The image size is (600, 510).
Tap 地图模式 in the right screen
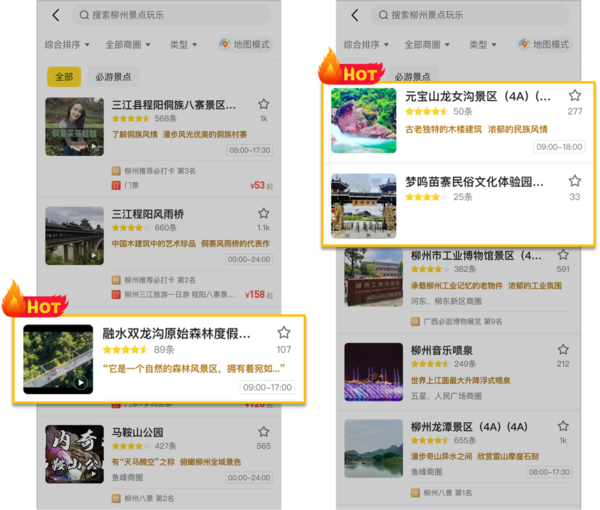544,45
